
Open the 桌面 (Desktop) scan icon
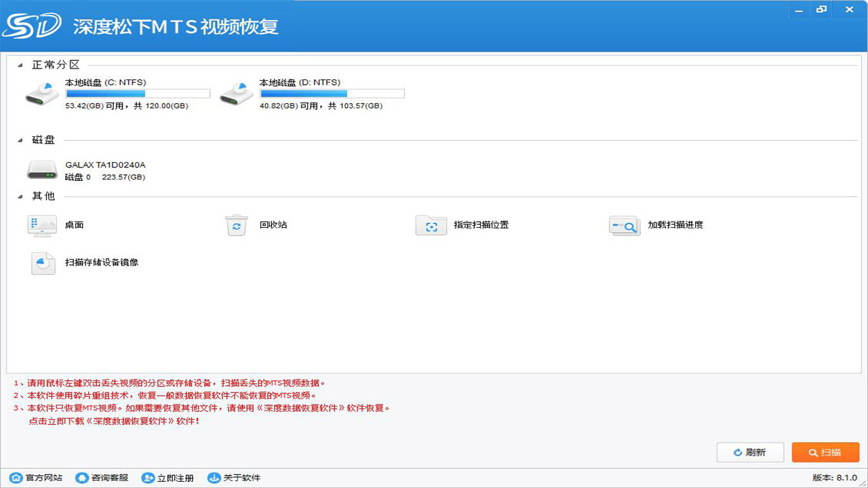point(41,226)
